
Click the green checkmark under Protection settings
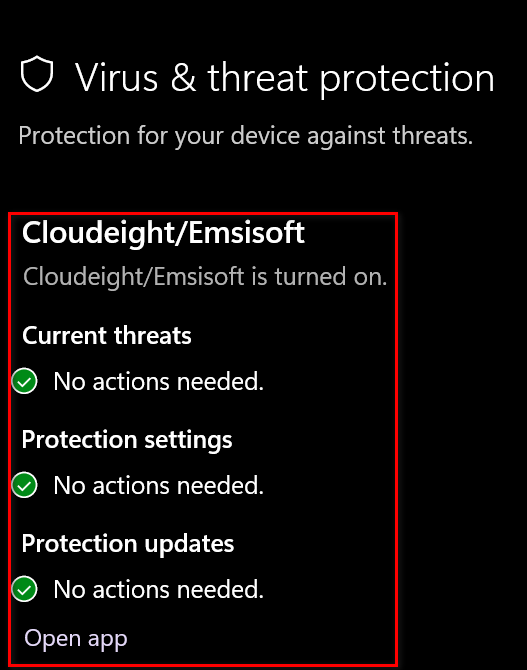pos(24,485)
